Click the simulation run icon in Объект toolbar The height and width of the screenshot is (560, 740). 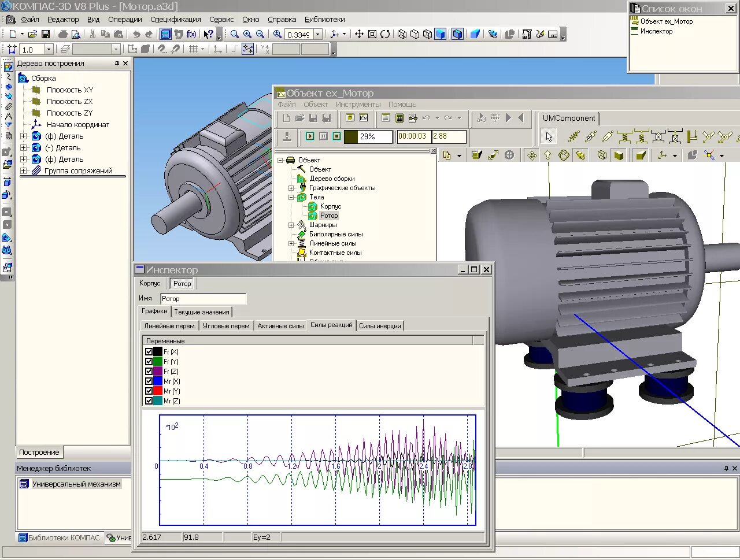[310, 136]
